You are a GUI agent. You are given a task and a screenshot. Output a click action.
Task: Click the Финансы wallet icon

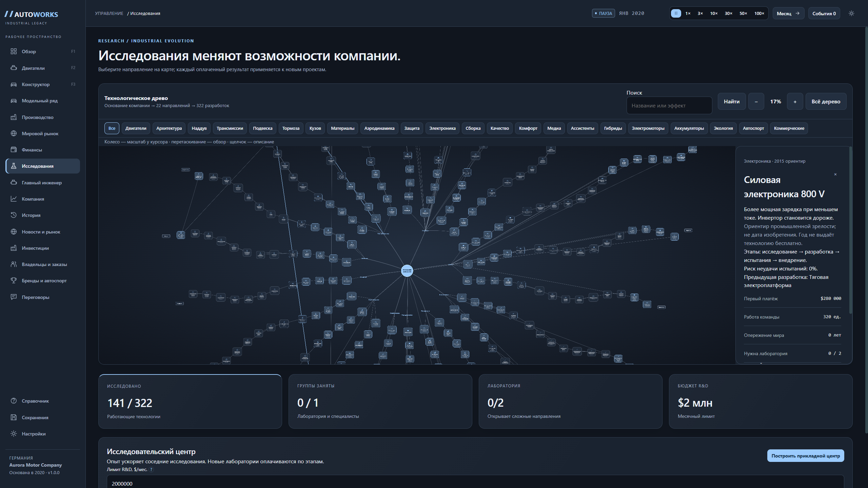[x=14, y=150]
